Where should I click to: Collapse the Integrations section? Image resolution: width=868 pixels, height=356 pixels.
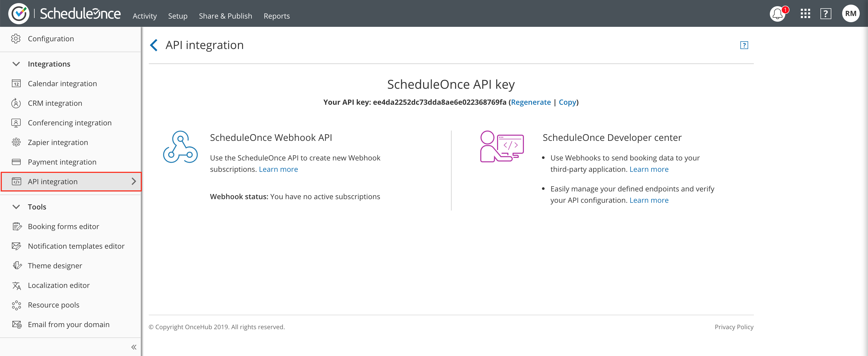pyautogui.click(x=16, y=64)
